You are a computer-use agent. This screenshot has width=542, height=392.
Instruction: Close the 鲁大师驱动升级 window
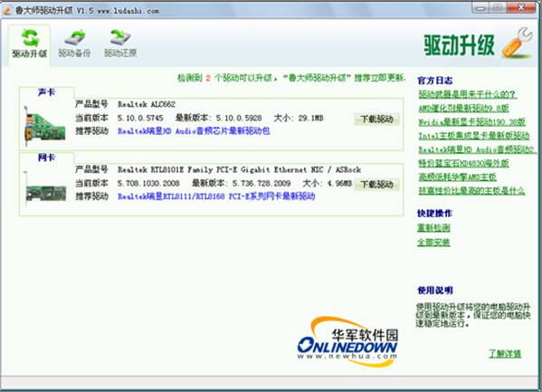coord(520,7)
